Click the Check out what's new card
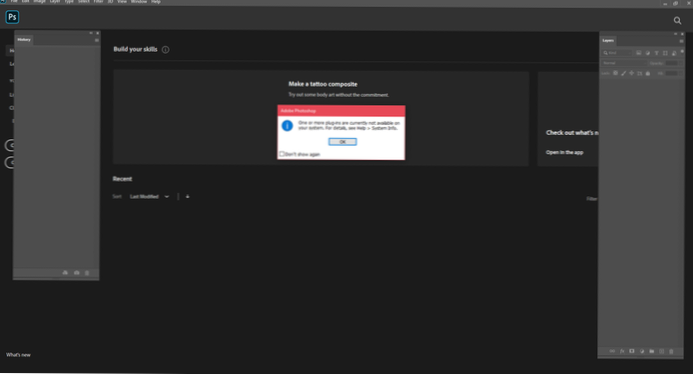This screenshot has height=374, width=693. click(x=568, y=119)
